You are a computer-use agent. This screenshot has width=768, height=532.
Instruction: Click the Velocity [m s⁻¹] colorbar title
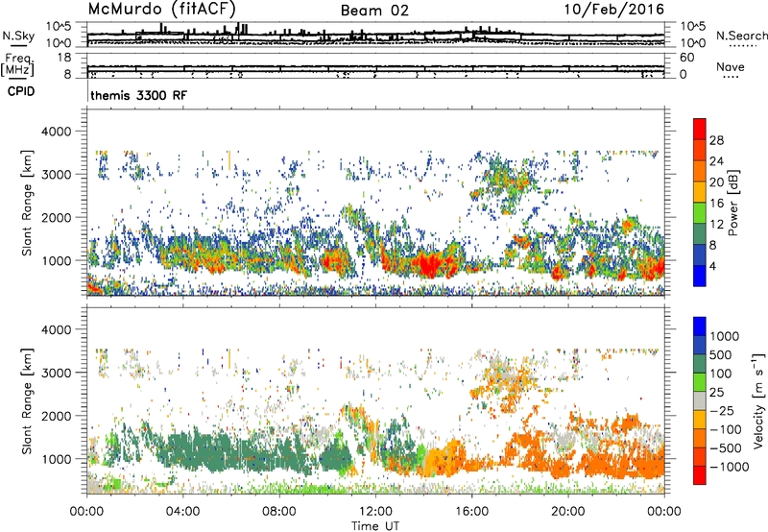[758, 400]
